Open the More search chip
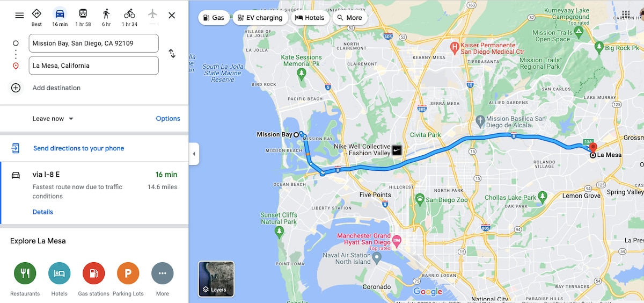 [x=349, y=18]
